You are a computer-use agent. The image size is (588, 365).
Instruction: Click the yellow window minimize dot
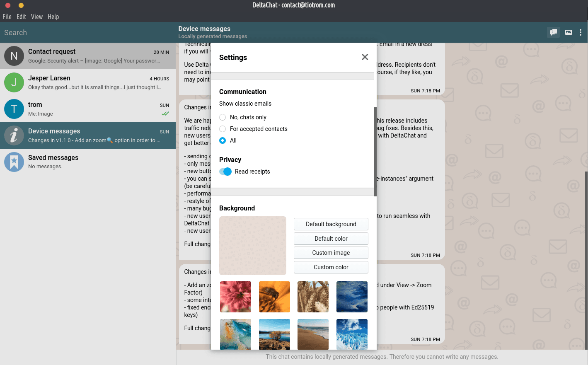pos(21,5)
